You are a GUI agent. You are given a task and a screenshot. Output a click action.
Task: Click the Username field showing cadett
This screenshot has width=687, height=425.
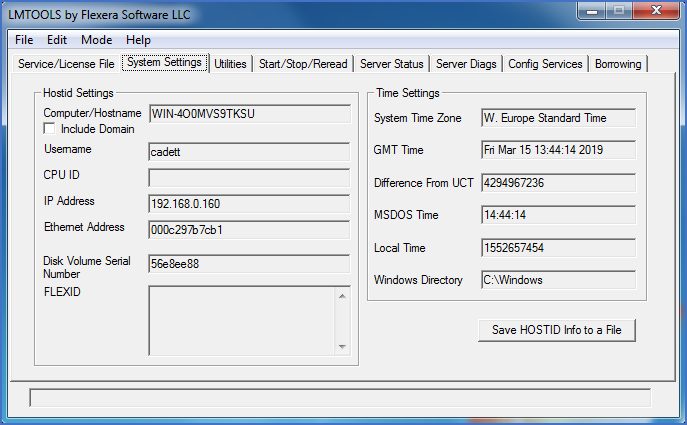pos(249,152)
